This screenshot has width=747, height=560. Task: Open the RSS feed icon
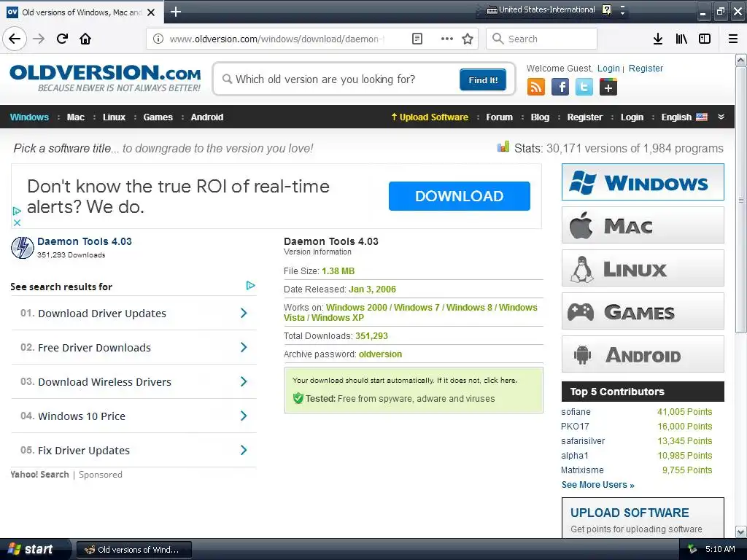click(536, 87)
